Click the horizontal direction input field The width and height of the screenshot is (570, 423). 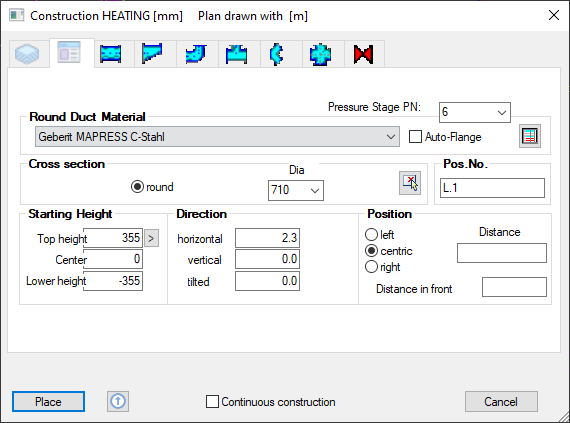coord(268,238)
